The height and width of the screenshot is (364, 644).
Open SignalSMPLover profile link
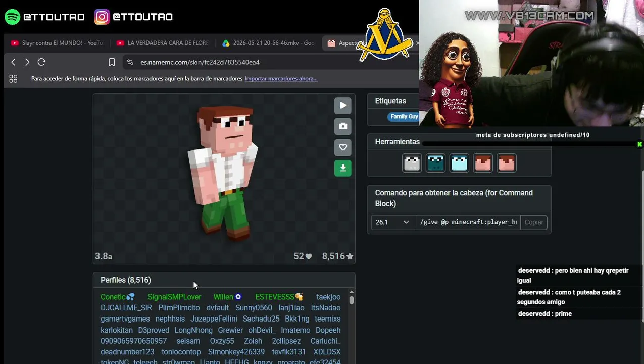point(174,297)
